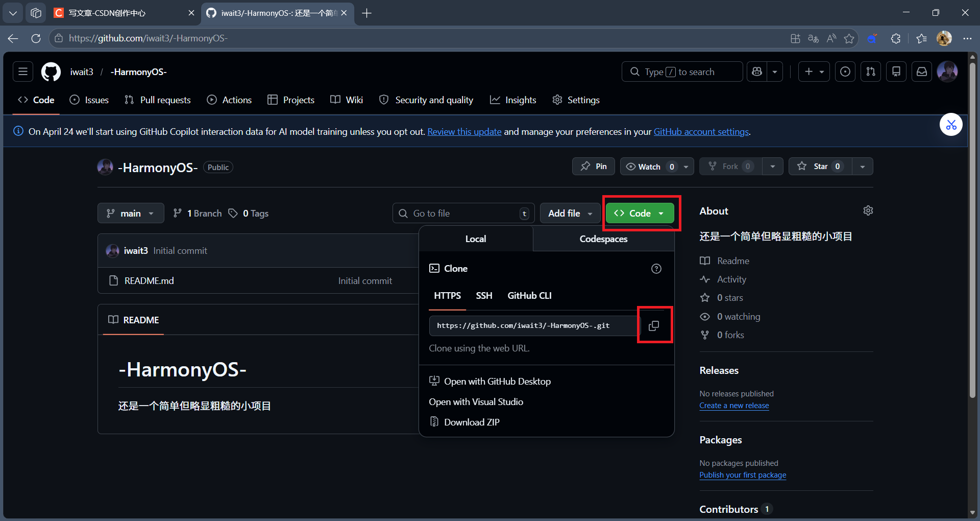Open repositories icon in header
Image resolution: width=980 pixels, height=521 pixels.
(896, 72)
